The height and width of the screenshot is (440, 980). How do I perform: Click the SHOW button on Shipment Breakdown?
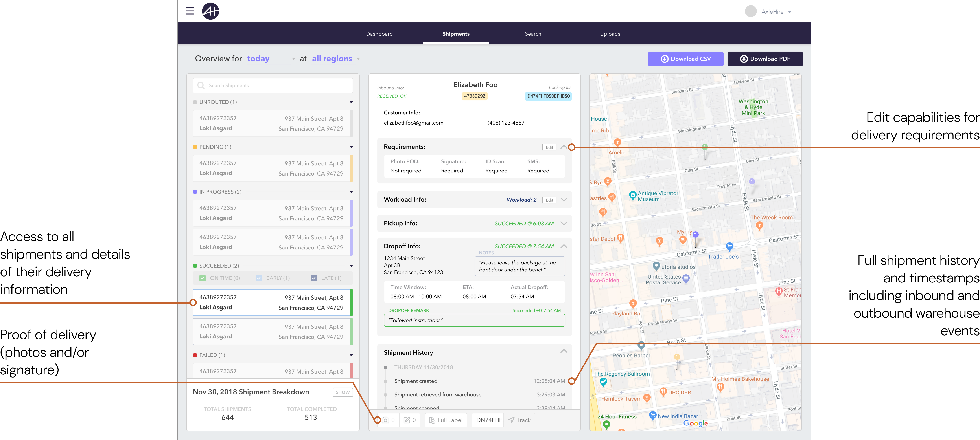(342, 392)
